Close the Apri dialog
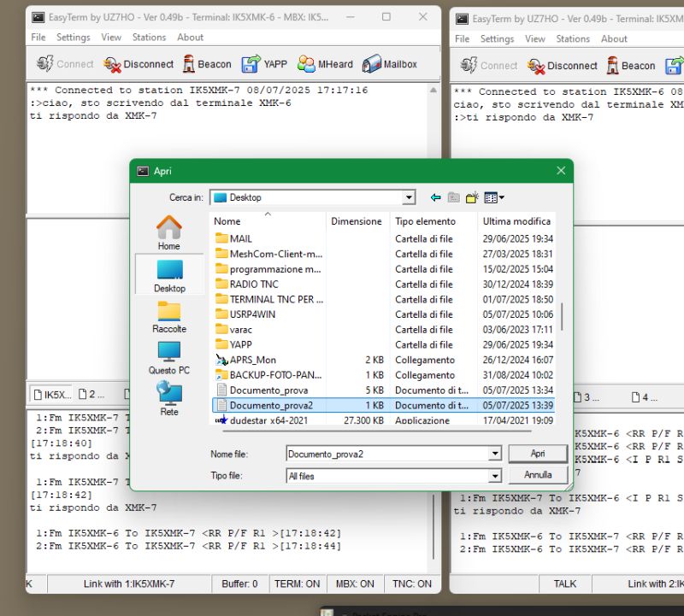Image resolution: width=684 pixels, height=616 pixels. 561,171
